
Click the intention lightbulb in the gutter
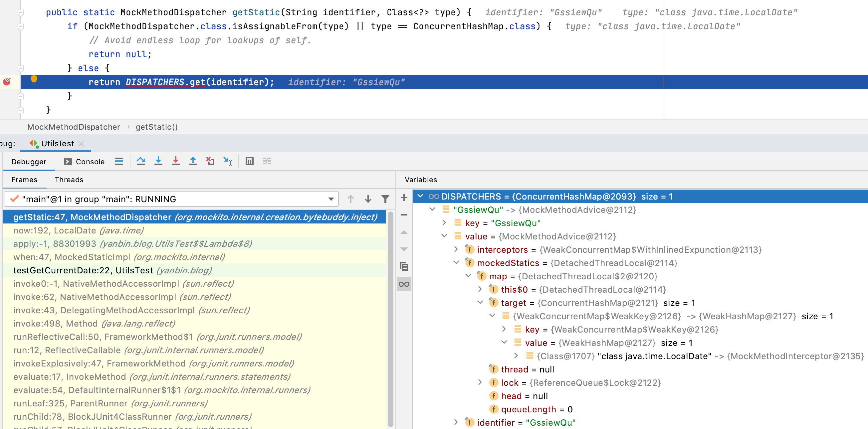tap(34, 79)
